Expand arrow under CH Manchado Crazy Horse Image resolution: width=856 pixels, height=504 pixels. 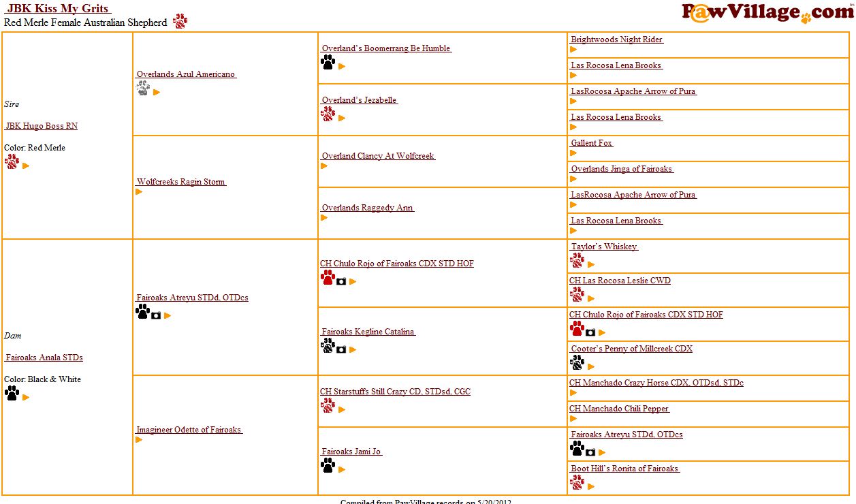pyautogui.click(x=573, y=392)
